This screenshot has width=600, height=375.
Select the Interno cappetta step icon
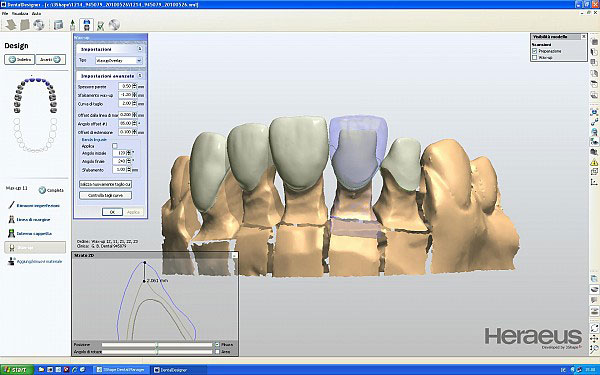11,233
